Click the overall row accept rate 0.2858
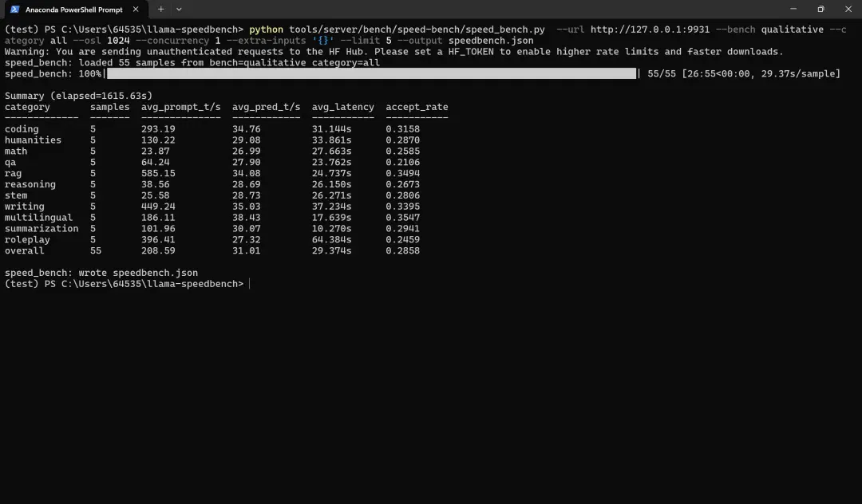Screen dimensions: 862x504 (402, 251)
